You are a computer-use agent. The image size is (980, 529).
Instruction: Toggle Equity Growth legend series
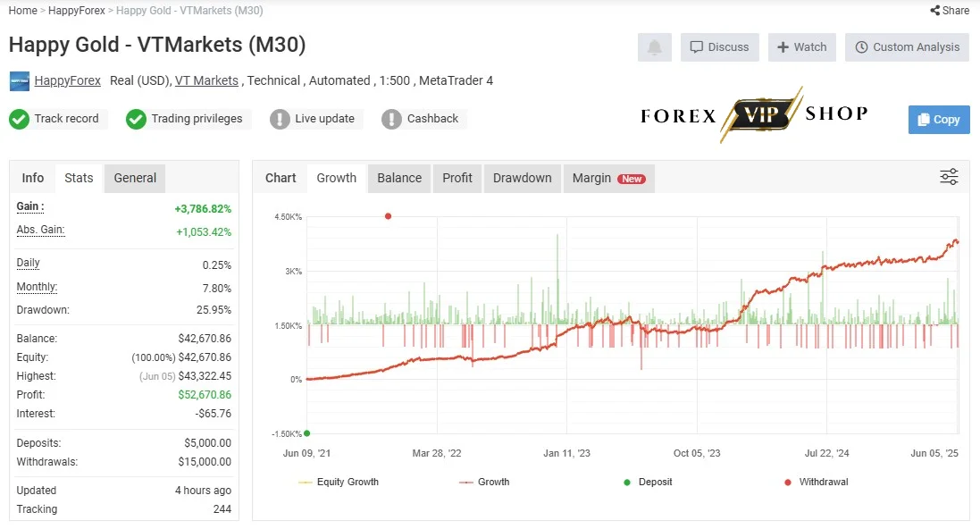[339, 483]
